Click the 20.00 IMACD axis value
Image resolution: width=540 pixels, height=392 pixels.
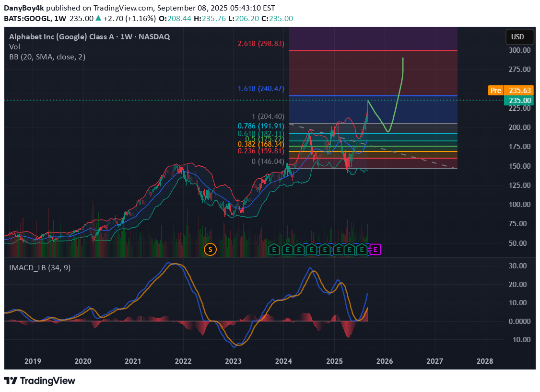pos(518,284)
